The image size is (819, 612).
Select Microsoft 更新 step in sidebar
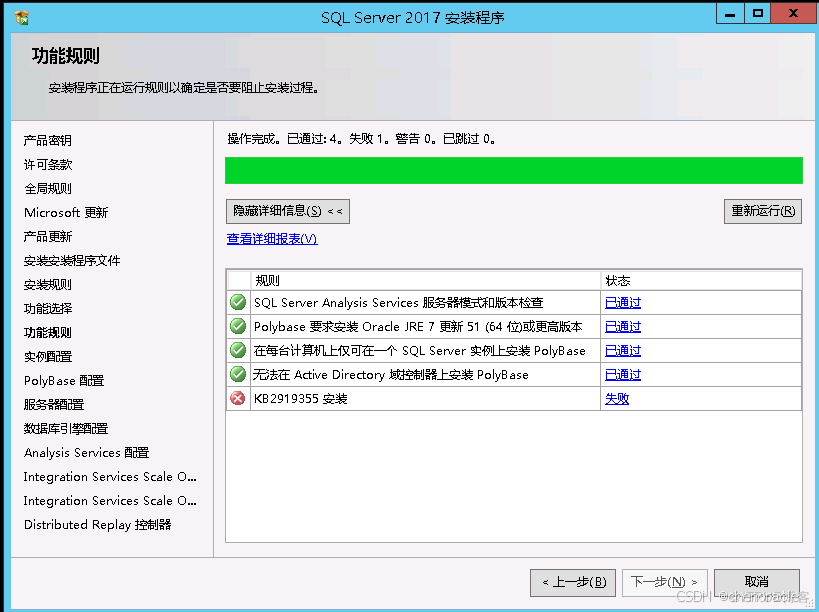point(66,213)
